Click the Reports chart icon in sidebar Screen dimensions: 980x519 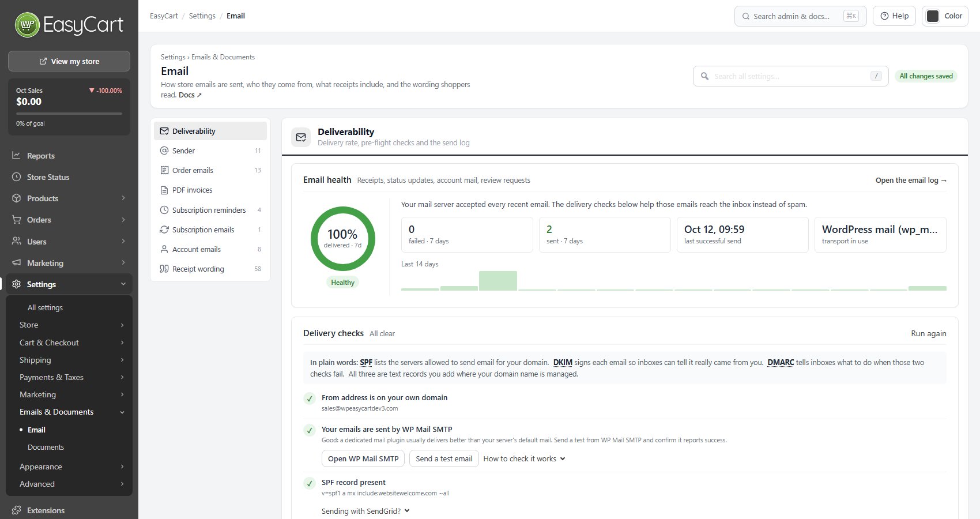[16, 156]
